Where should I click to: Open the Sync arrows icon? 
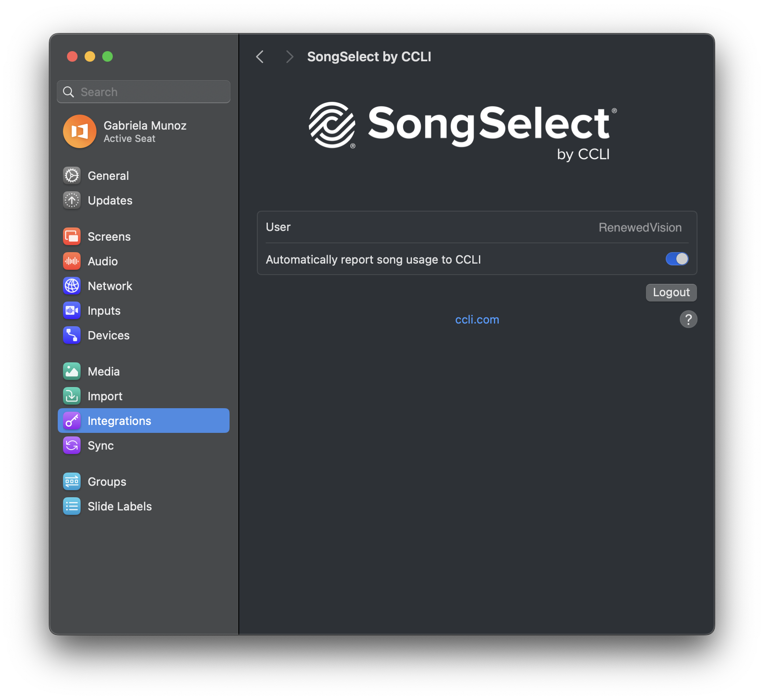[x=72, y=445]
